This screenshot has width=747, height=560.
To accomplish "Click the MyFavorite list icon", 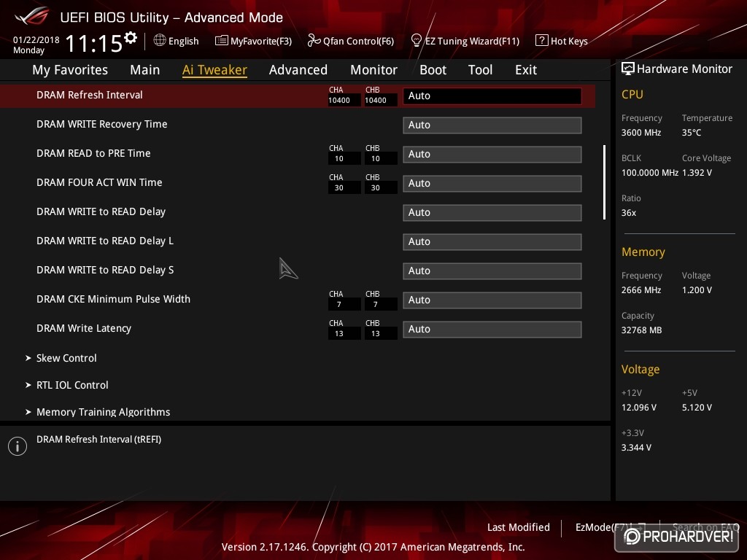I will (x=221, y=41).
